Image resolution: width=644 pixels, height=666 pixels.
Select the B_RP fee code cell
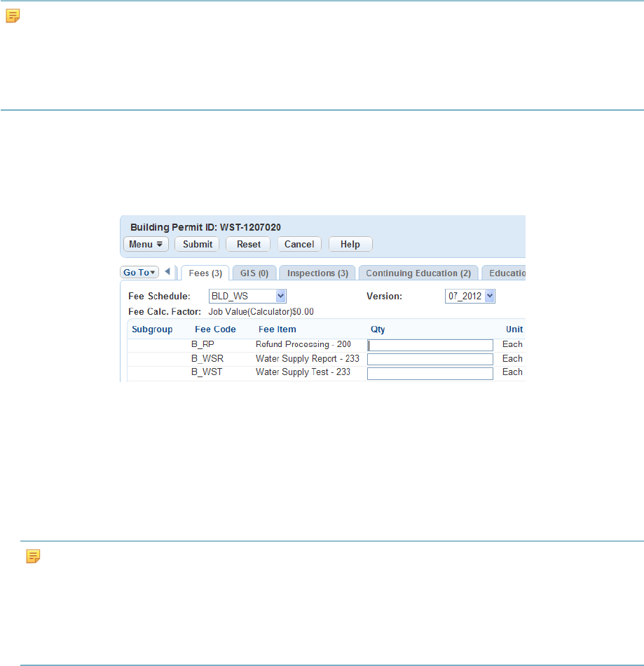tap(203, 344)
